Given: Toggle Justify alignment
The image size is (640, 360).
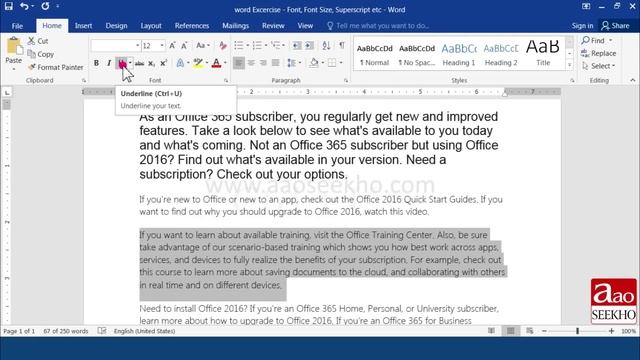Looking at the screenshot, I should click(x=276, y=63).
